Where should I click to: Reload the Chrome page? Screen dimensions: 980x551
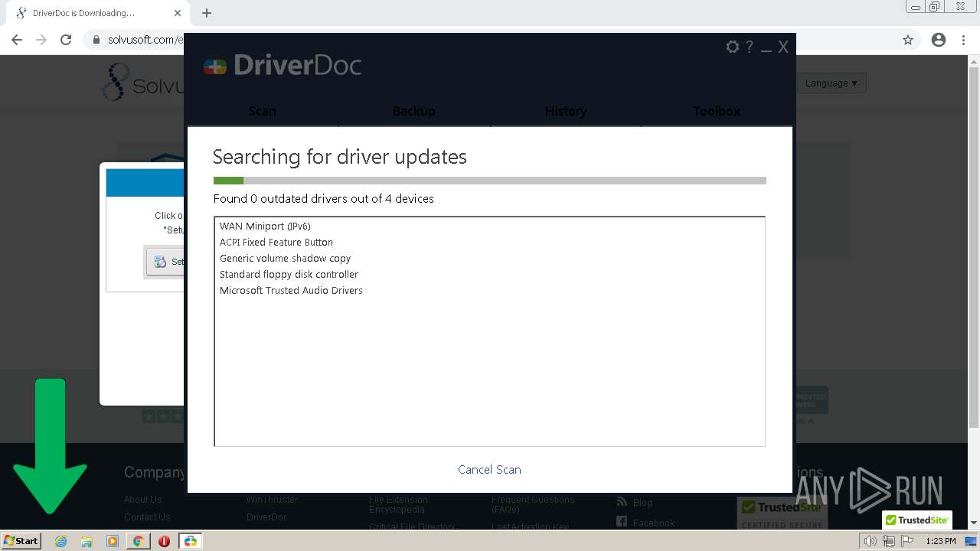point(66,40)
